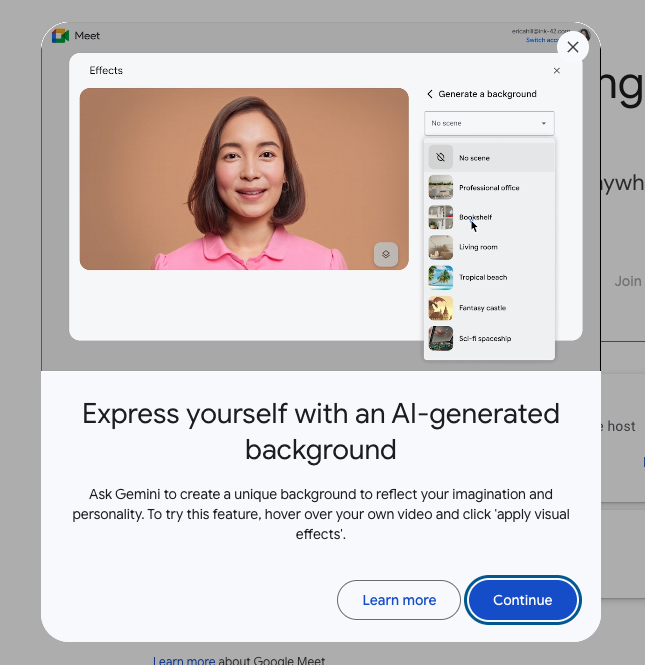Image resolution: width=645 pixels, height=665 pixels.
Task: Click the Living room thumbnail image
Action: 441,247
